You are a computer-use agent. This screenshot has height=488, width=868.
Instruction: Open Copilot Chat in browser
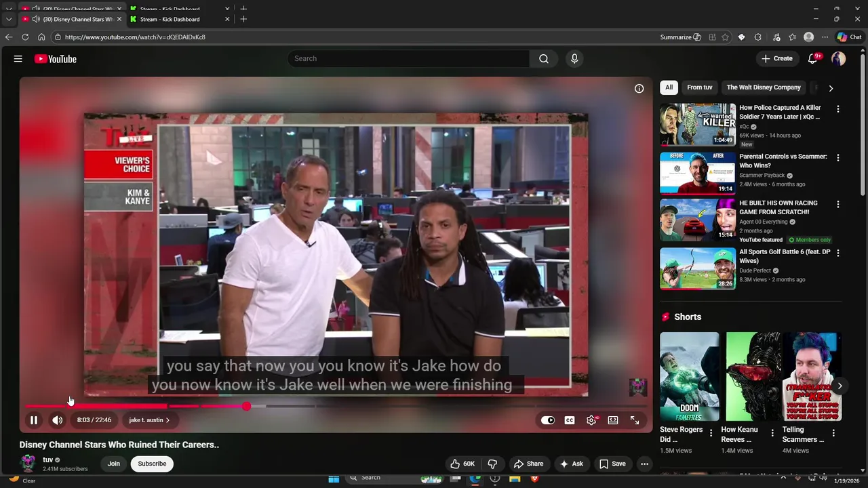[849, 37]
